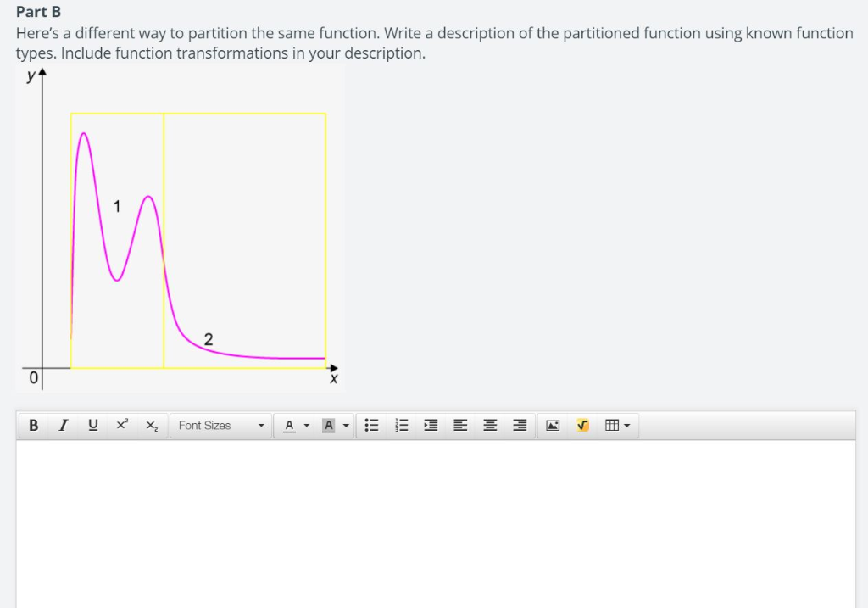Toggle bold formatting on
868x608 pixels.
pos(33,425)
